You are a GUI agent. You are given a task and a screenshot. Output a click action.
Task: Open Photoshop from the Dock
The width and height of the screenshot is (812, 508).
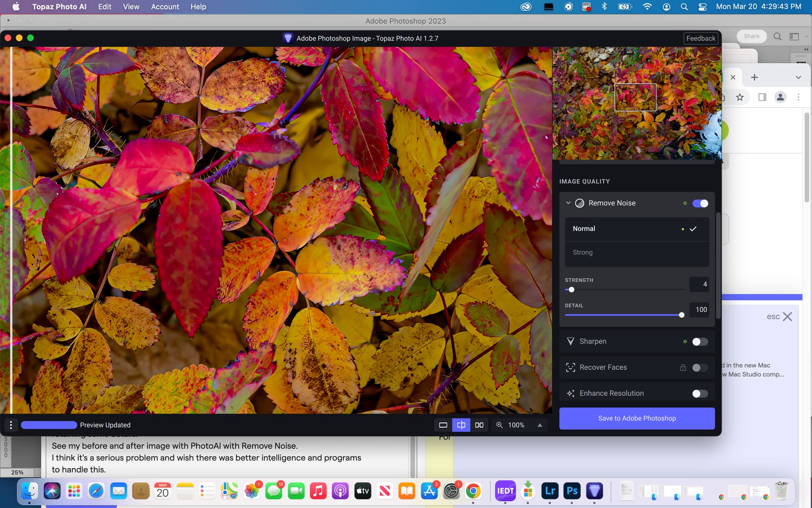(x=572, y=491)
